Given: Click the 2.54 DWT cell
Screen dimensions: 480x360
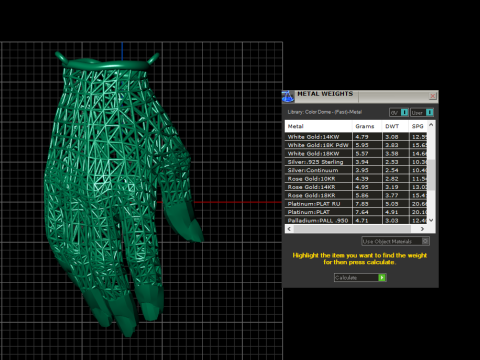Looking at the screenshot, I should (396, 170).
